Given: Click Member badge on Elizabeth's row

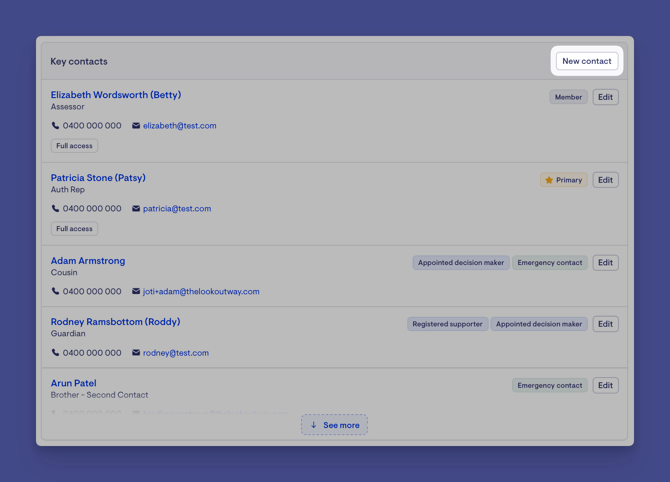Looking at the screenshot, I should click(x=568, y=97).
